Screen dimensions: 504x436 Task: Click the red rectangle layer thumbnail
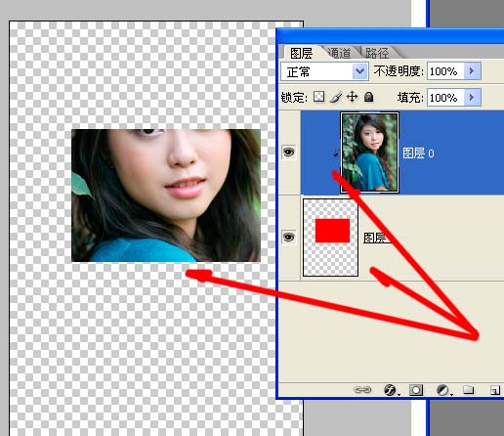tap(331, 238)
